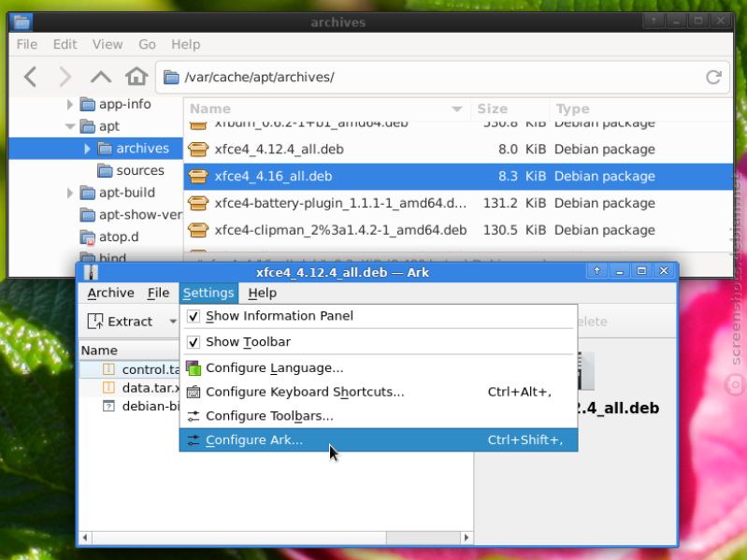Viewport: 747px width, 560px height.
Task: Click the sources folder icon in tree
Action: point(105,170)
